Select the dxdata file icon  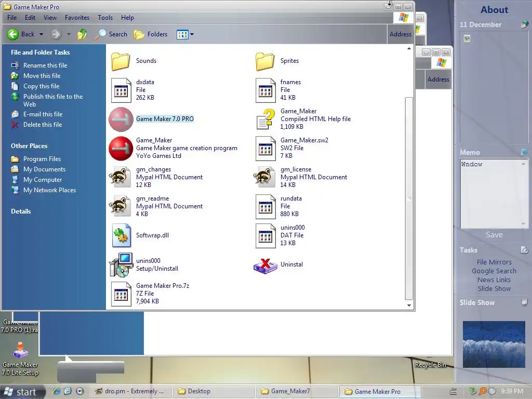[121, 90]
